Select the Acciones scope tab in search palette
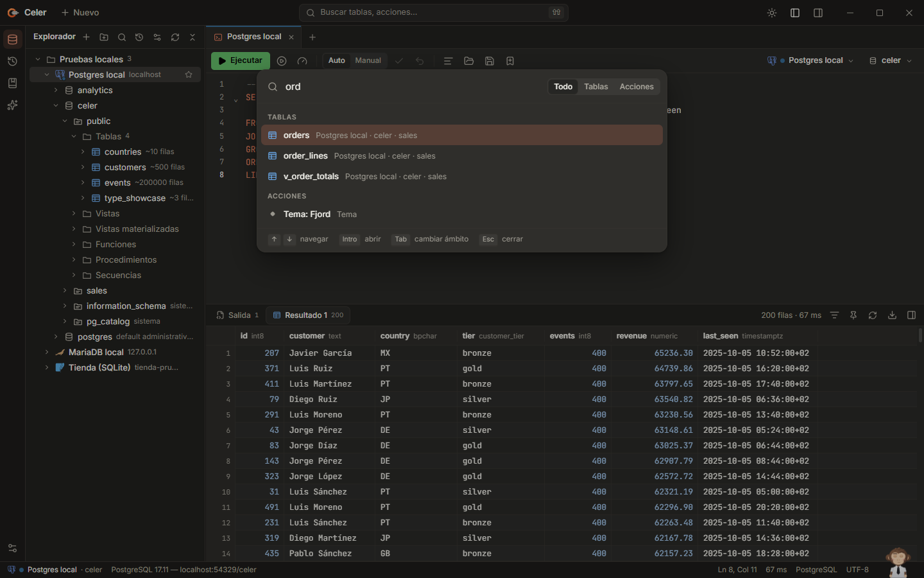The height and width of the screenshot is (578, 924). tap(637, 87)
